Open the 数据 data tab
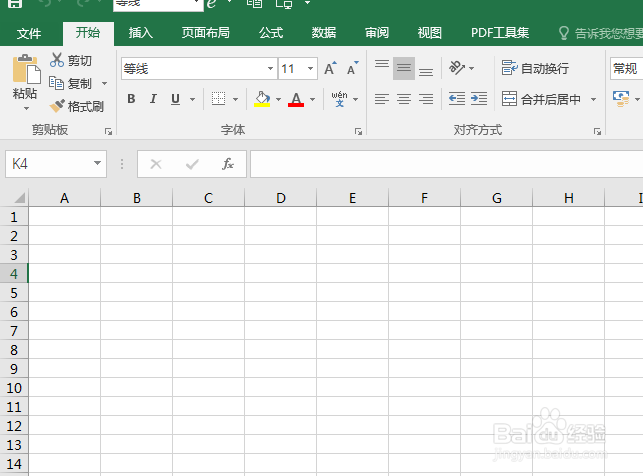The width and height of the screenshot is (643, 476). coord(324,32)
